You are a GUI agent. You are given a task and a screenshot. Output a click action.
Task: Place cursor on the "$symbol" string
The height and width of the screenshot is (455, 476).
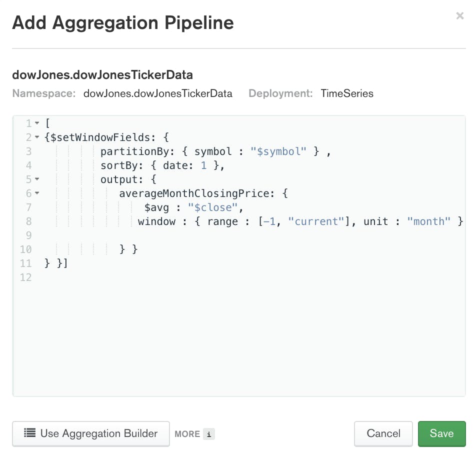(x=278, y=151)
